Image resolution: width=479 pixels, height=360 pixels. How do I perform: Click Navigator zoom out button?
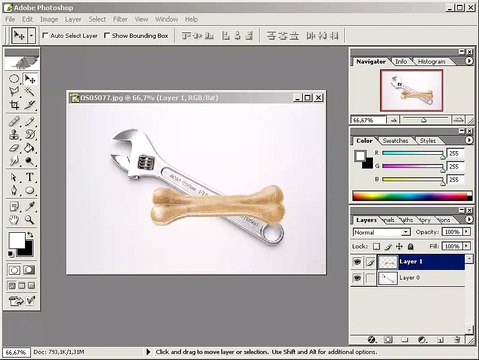pos(393,120)
